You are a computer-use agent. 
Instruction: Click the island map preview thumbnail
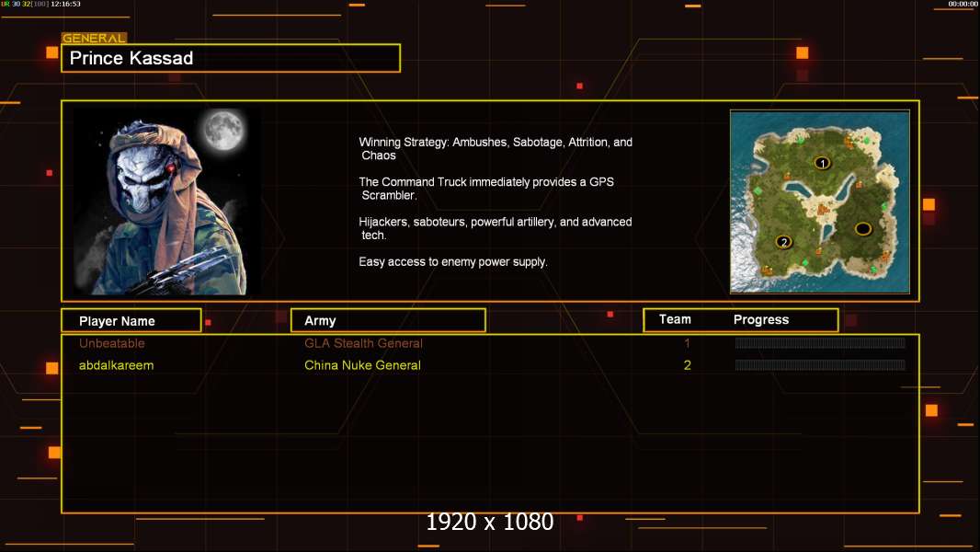820,201
